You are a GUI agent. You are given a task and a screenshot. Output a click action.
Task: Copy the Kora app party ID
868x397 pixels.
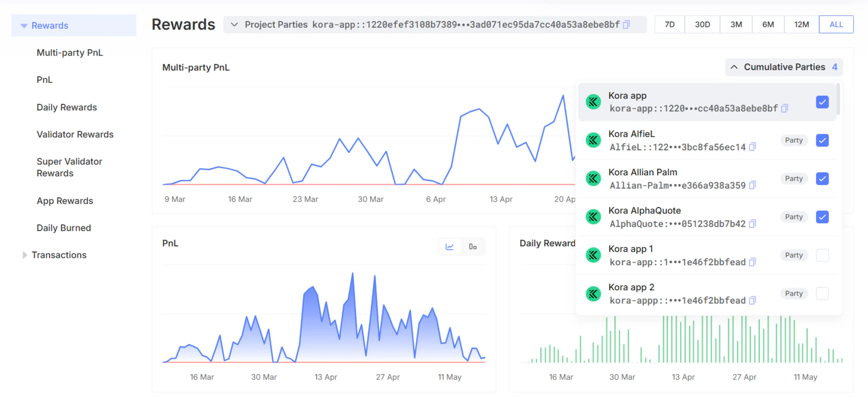coord(785,108)
